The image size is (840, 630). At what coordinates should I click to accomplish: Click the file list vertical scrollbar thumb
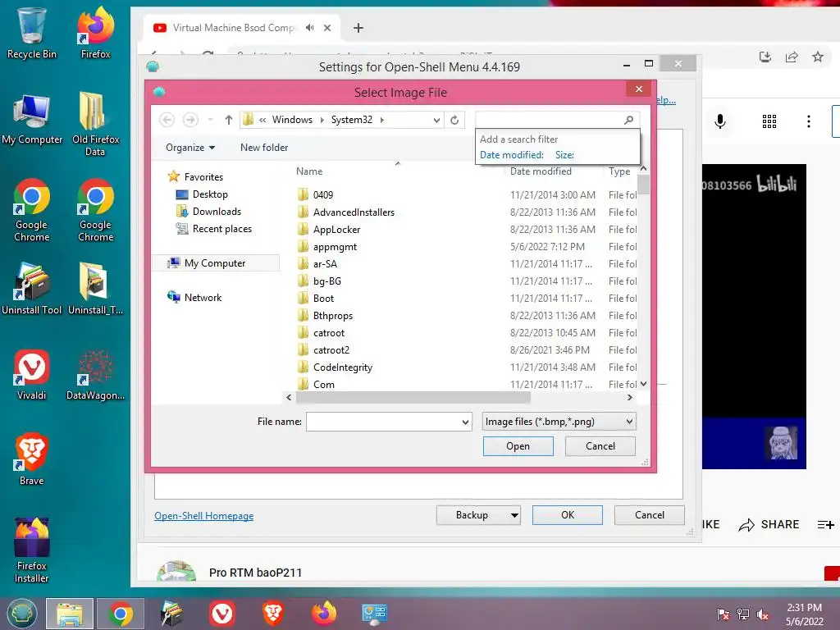click(643, 185)
